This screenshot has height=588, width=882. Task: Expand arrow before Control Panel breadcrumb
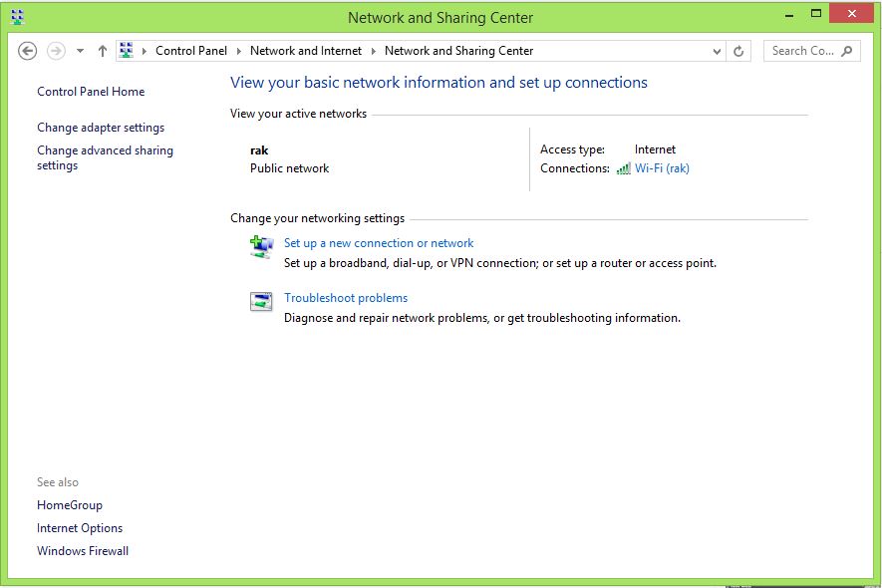[144, 51]
